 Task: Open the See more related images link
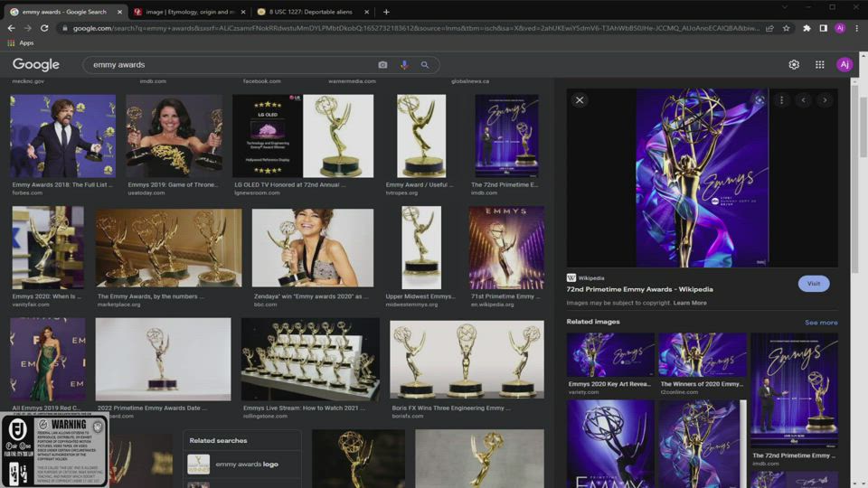[x=821, y=323]
